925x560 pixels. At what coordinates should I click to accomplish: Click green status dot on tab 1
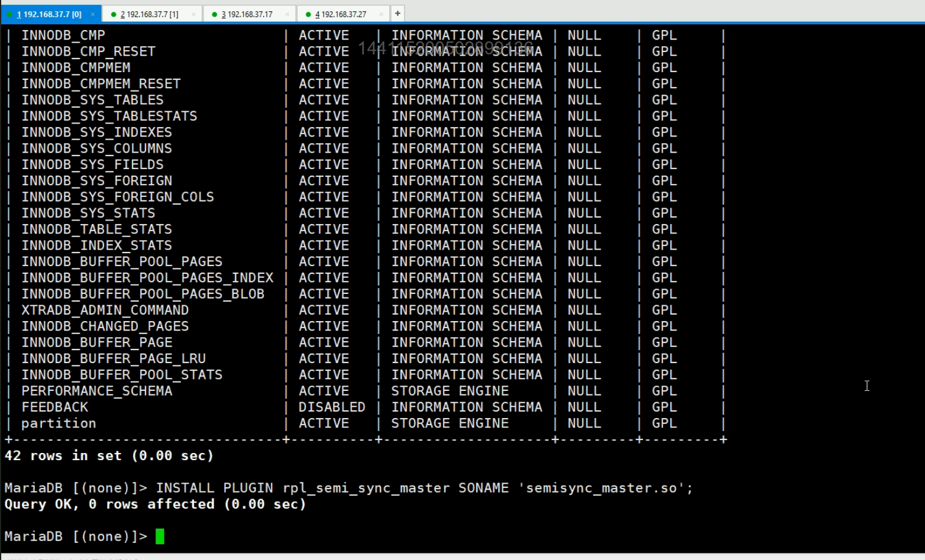(10, 14)
